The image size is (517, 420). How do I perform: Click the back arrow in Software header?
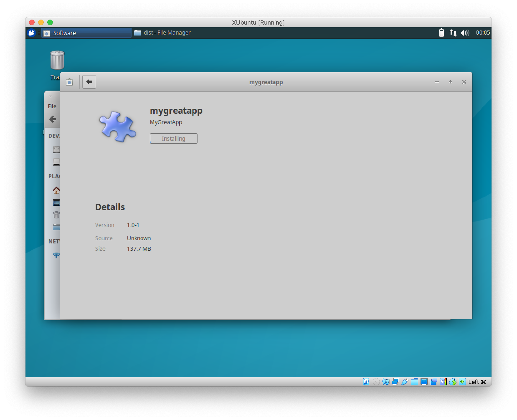click(x=89, y=82)
